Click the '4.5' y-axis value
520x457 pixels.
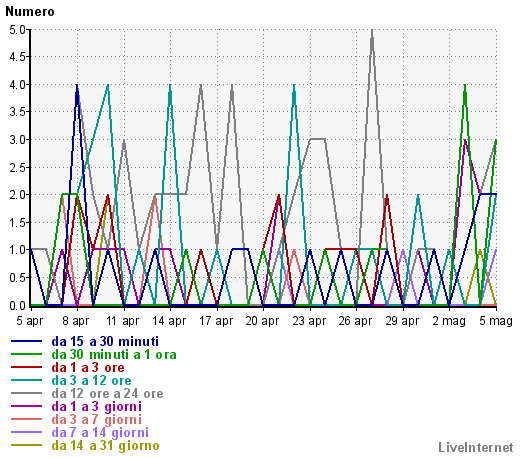click(17, 57)
